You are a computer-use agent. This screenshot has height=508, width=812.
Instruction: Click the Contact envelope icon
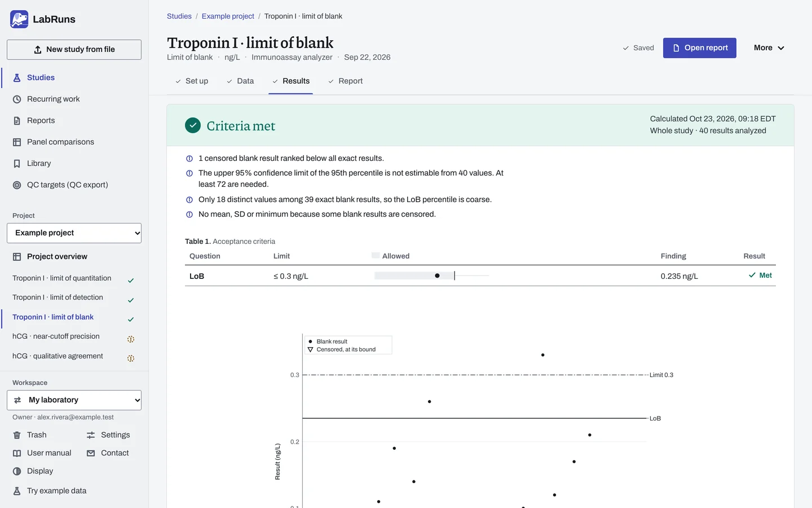coord(91,453)
